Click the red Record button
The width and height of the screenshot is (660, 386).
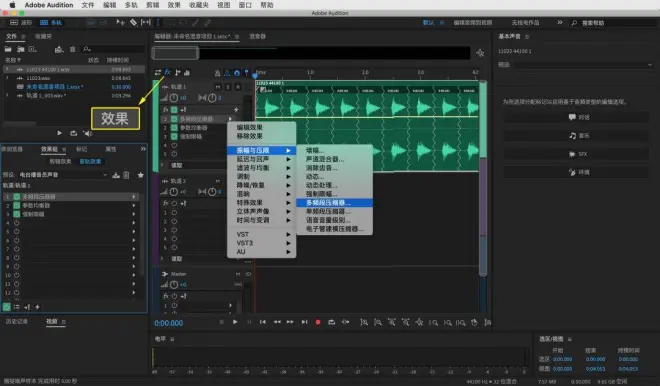pyautogui.click(x=318, y=322)
